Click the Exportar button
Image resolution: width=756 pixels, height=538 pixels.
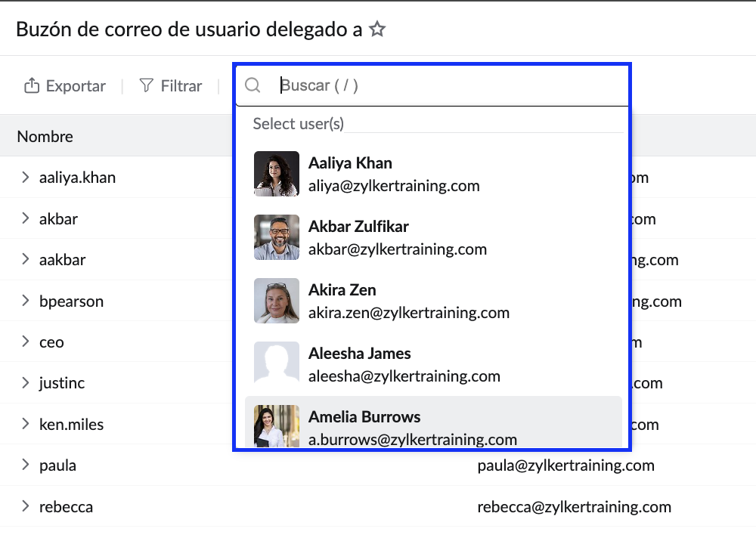tap(65, 86)
